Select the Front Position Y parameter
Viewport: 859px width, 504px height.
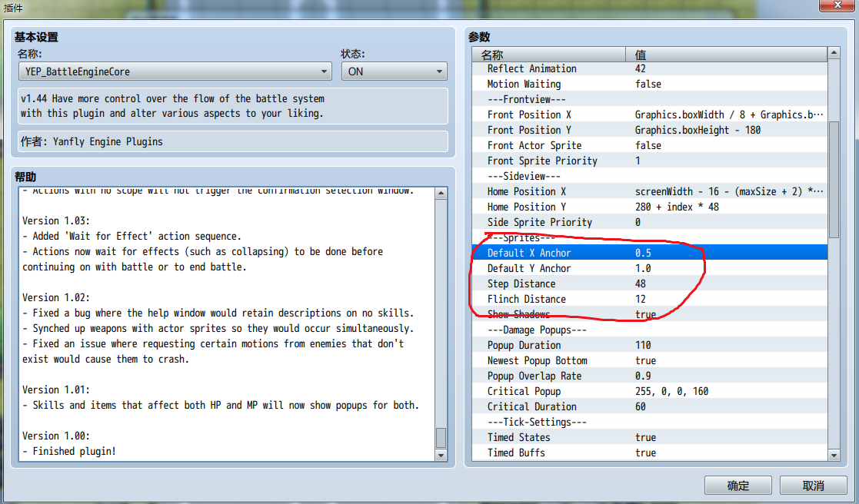(x=650, y=131)
